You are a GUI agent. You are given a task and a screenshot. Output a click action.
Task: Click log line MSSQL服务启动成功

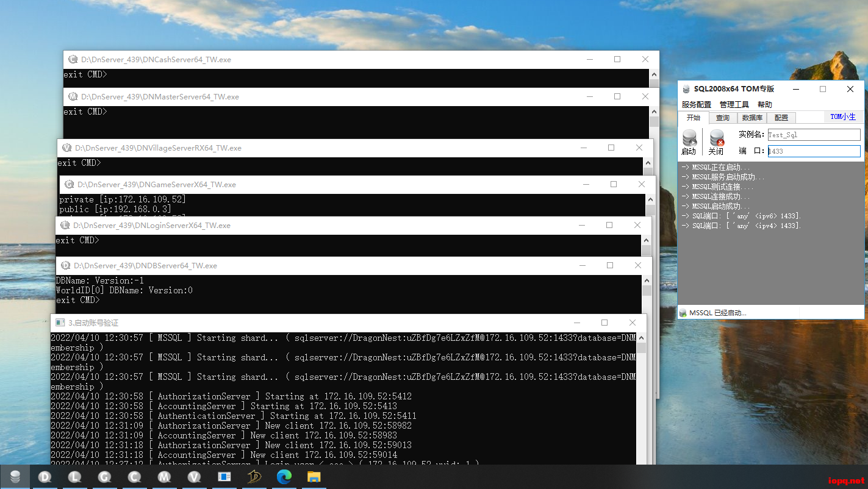click(723, 177)
